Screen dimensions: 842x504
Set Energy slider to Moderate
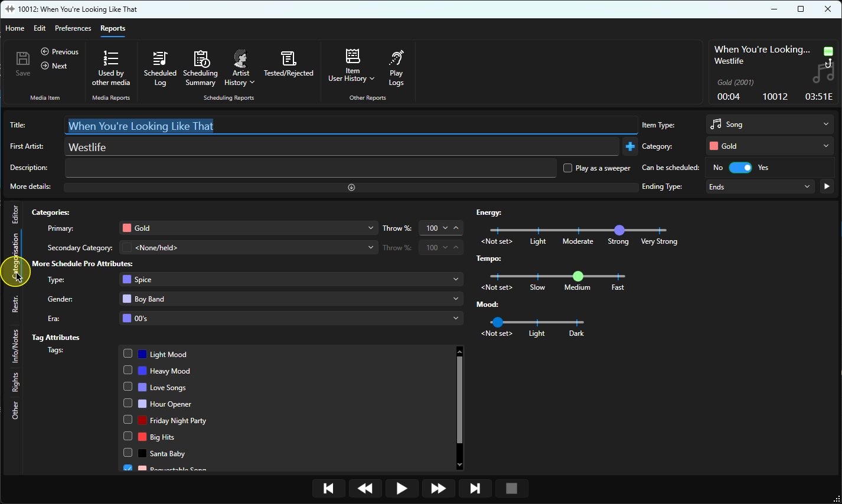point(578,230)
